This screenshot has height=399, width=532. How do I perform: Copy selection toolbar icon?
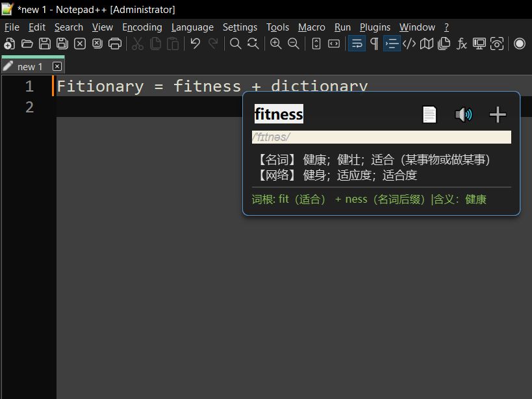point(155,44)
